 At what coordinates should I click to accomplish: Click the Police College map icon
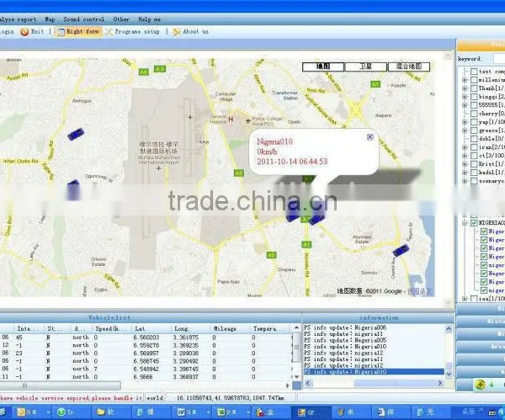click(248, 121)
